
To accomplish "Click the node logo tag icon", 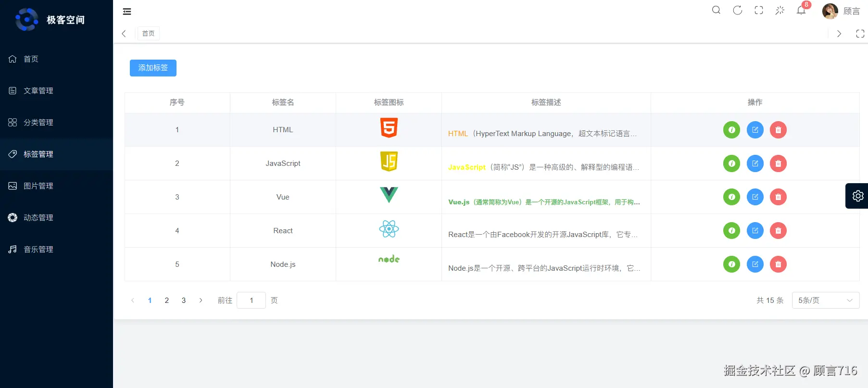I will 389,259.
